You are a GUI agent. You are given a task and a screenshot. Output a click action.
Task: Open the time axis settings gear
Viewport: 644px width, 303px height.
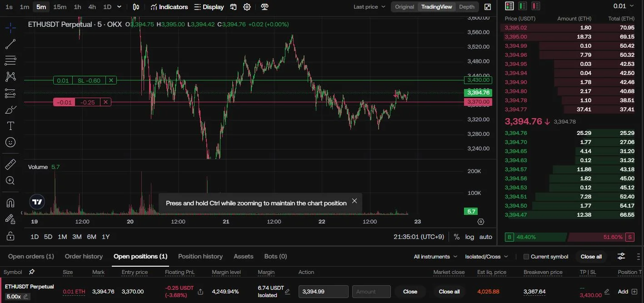point(481,222)
